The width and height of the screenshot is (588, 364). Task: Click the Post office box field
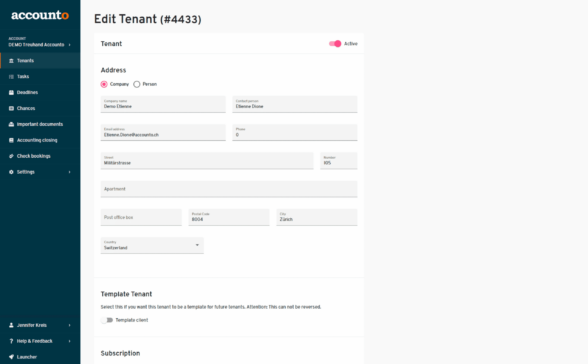pyautogui.click(x=141, y=217)
